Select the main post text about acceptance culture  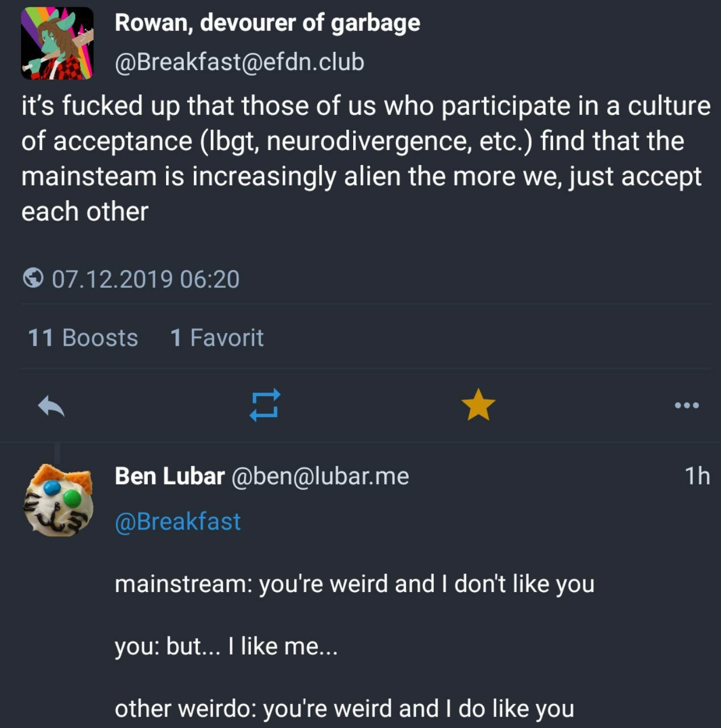(x=364, y=159)
